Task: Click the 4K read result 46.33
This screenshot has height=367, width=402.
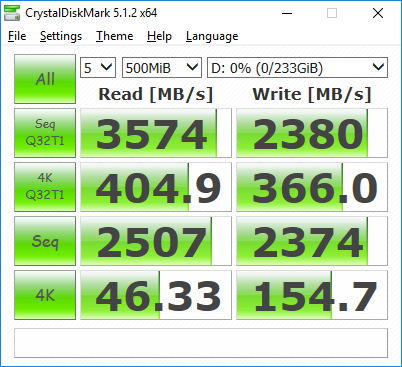Action: 156,295
